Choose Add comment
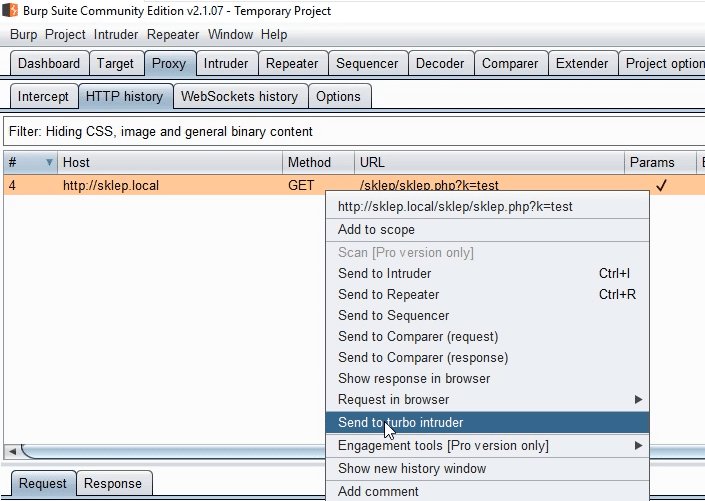Screen dimensions: 705x501 (x=487, y=491)
